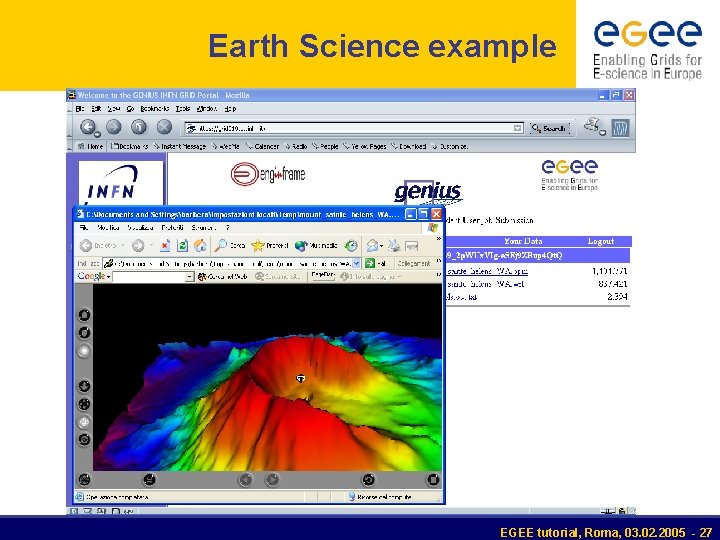720x540 pixels.
Task: Activate the Align button in viewer bottom bar
Action: coord(149,480)
